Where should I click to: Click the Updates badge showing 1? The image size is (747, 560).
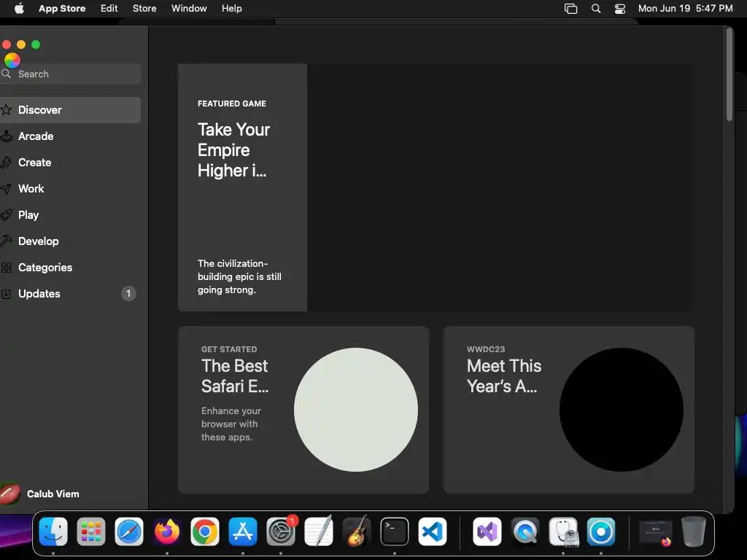click(128, 293)
